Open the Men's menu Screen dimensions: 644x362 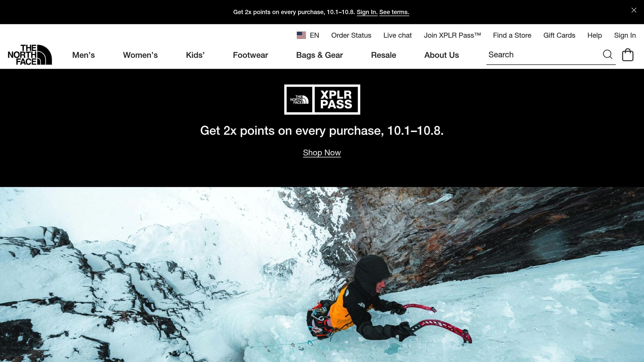click(83, 55)
